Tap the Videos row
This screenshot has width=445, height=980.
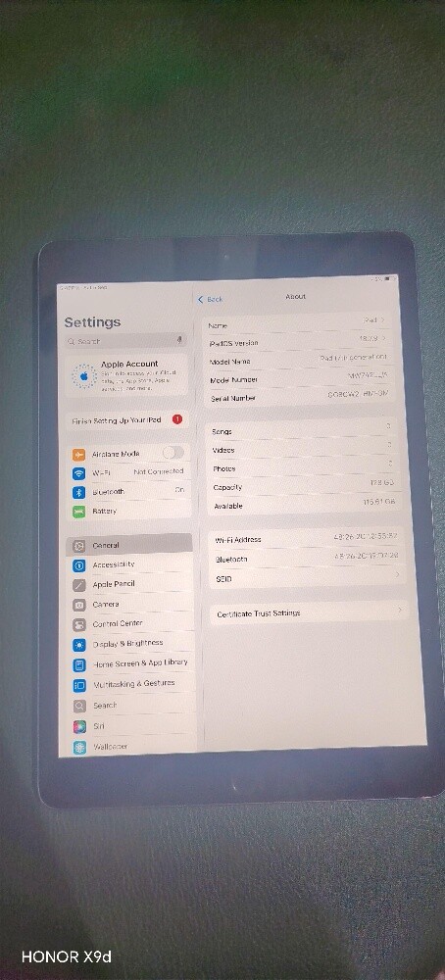tap(303, 448)
